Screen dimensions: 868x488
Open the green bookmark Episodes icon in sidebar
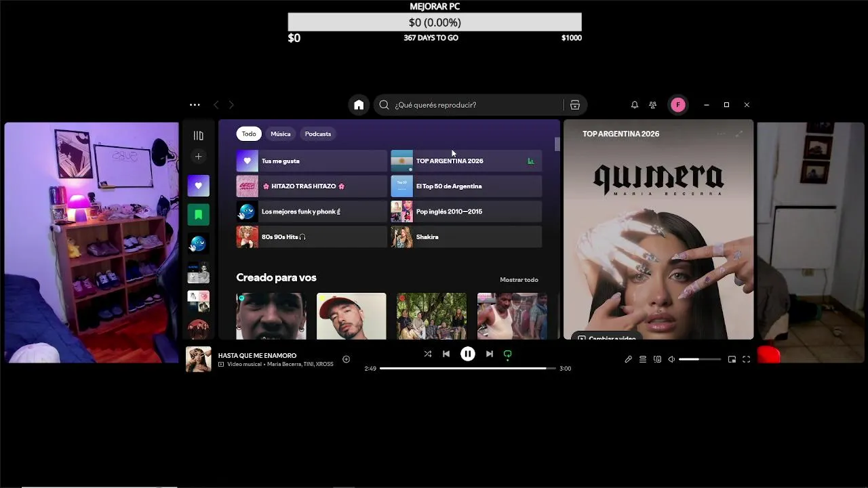coord(198,215)
